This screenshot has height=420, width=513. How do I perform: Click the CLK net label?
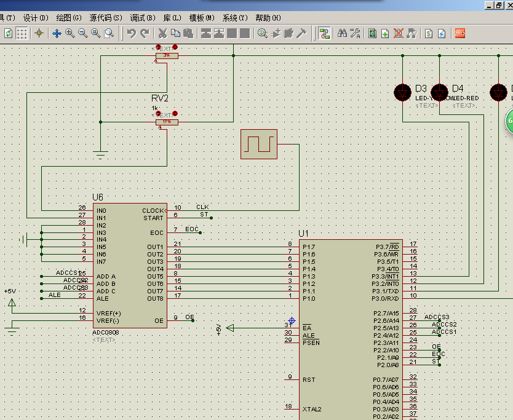point(202,207)
